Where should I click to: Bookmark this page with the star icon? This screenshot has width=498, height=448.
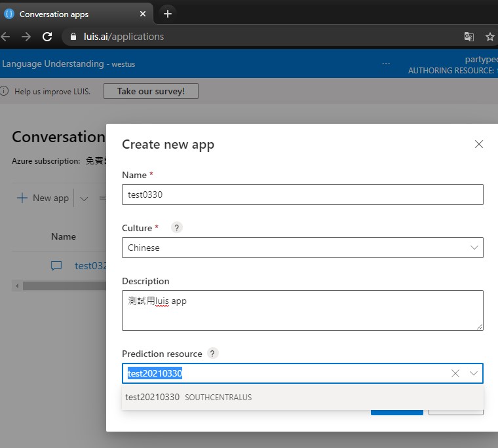pos(489,37)
